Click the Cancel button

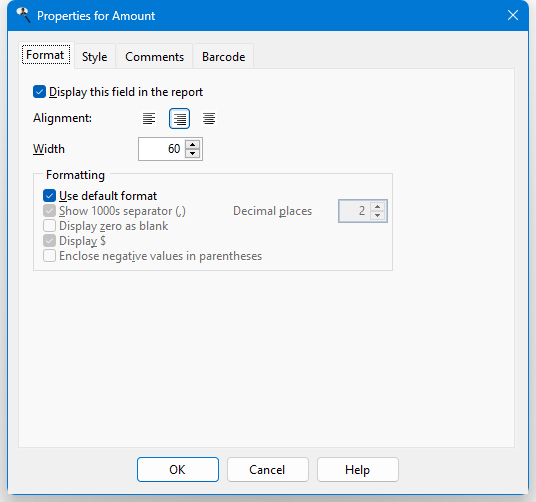pos(268,470)
